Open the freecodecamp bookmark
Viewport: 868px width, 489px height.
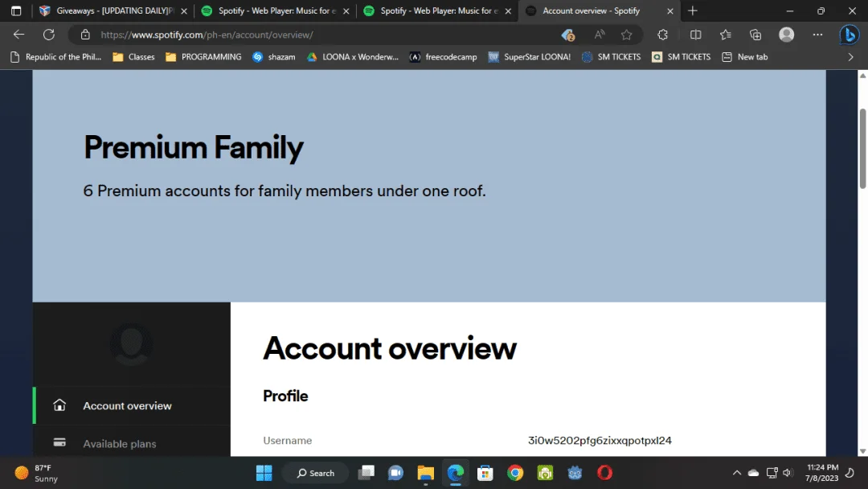[x=443, y=57]
